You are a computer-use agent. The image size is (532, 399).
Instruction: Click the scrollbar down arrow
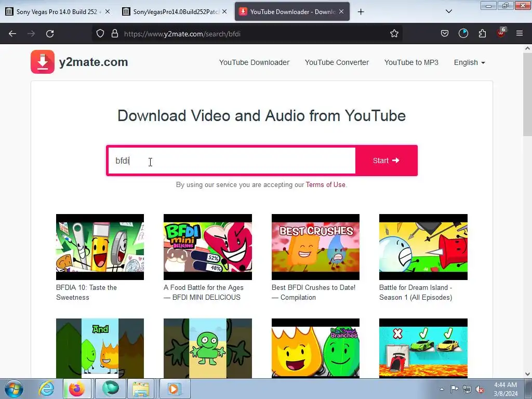coord(527,374)
